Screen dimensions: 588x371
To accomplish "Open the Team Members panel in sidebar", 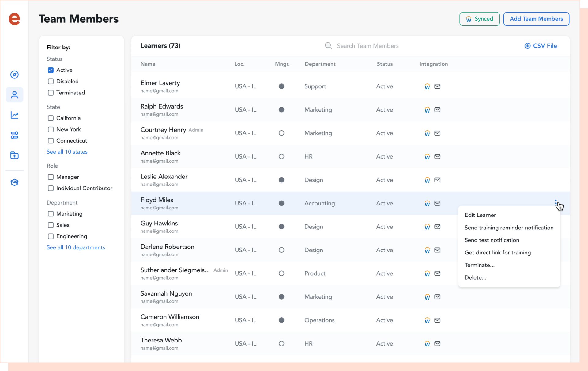I will (x=14, y=95).
